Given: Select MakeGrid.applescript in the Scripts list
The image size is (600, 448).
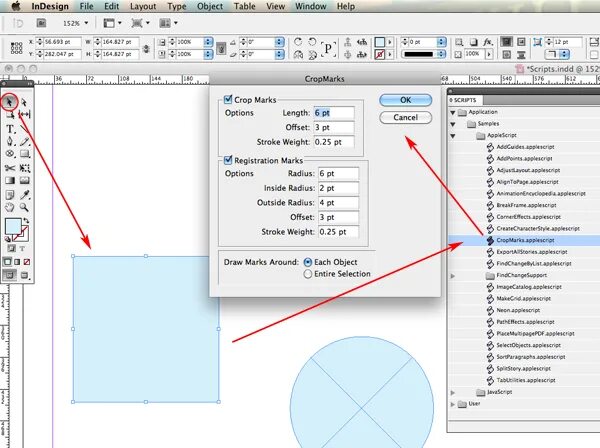Looking at the screenshot, I should click(x=523, y=298).
